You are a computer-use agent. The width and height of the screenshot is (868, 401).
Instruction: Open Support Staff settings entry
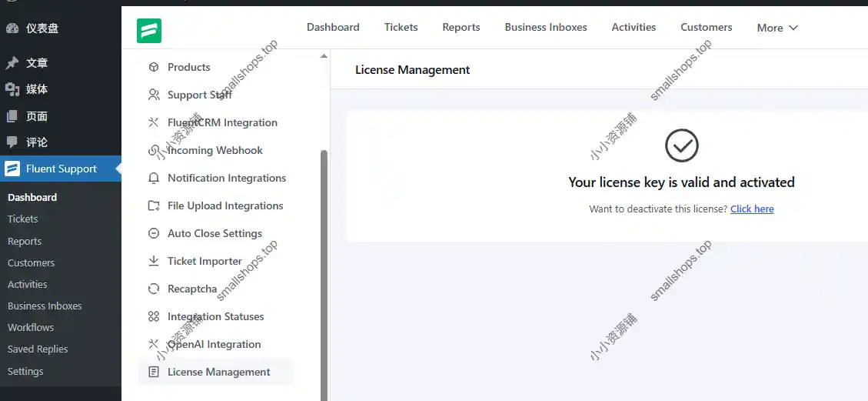point(216,95)
